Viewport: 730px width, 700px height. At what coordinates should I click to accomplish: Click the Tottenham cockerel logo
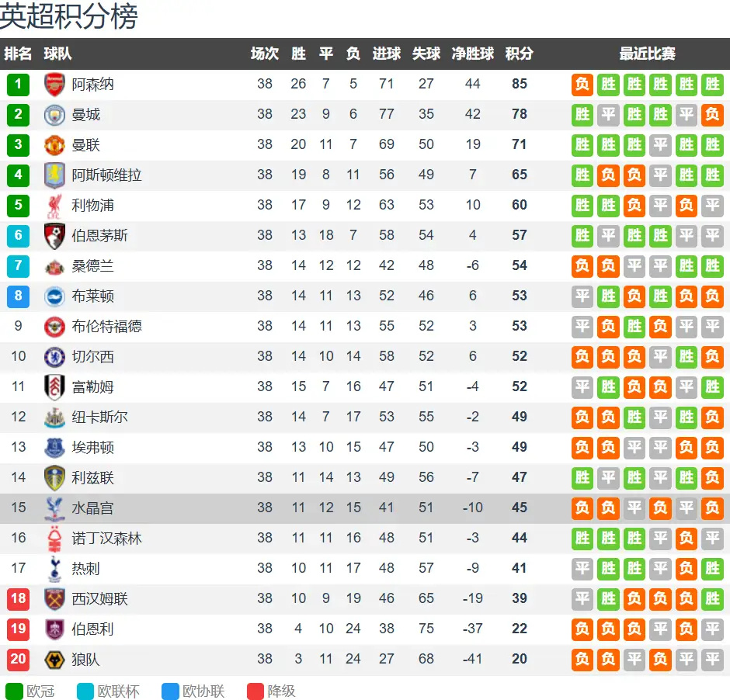click(x=54, y=569)
